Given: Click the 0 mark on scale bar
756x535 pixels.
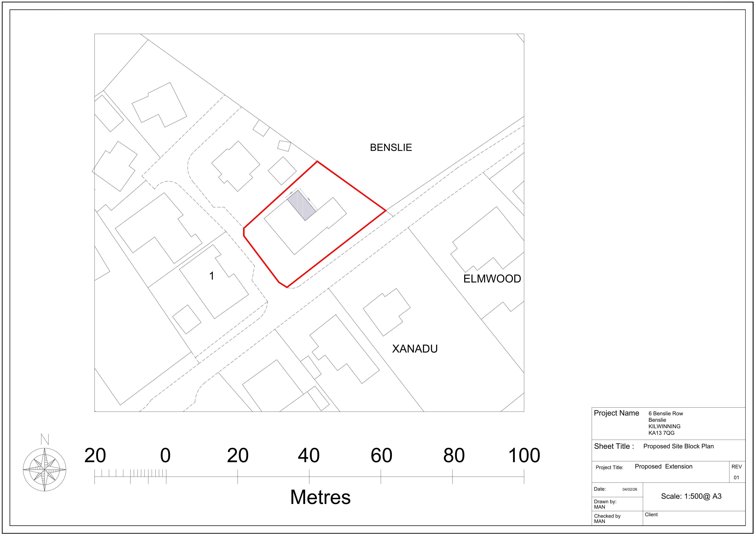Looking at the screenshot, I should point(165,456).
